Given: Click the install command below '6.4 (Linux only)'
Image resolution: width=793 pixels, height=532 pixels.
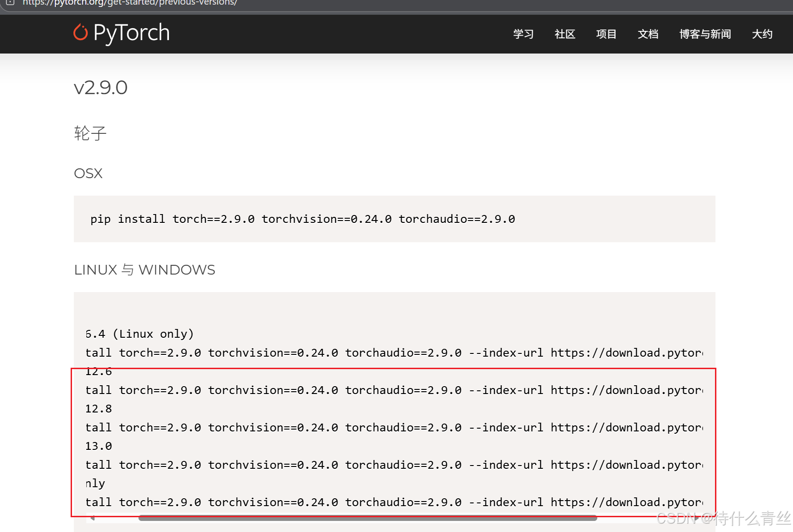Looking at the screenshot, I should 395,353.
